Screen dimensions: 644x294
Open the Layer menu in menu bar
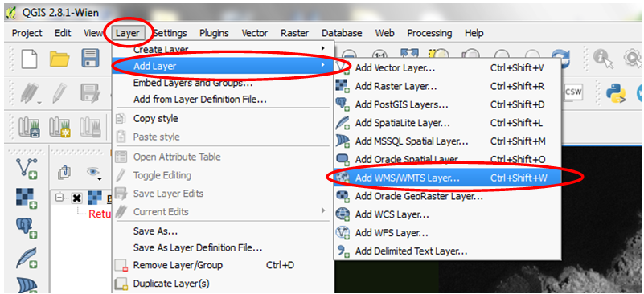point(128,33)
